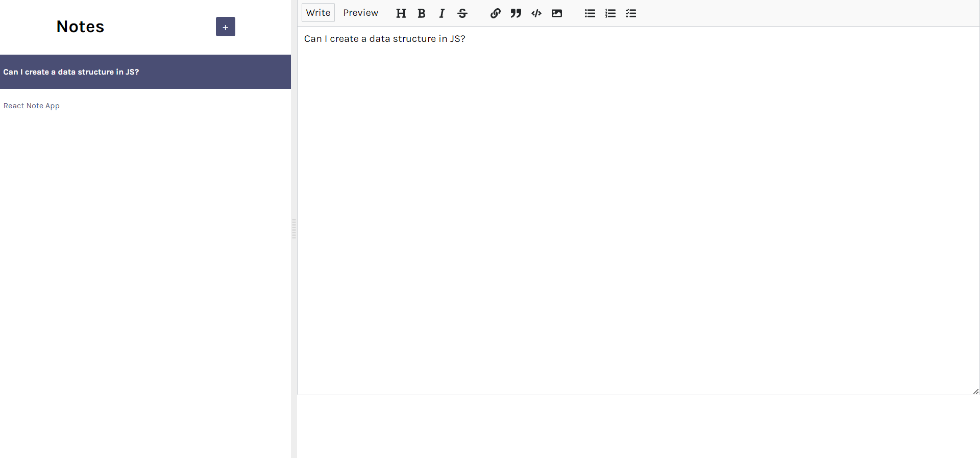Click the Notes sidebar heading
Viewport: 980px width, 458px height.
(x=80, y=27)
